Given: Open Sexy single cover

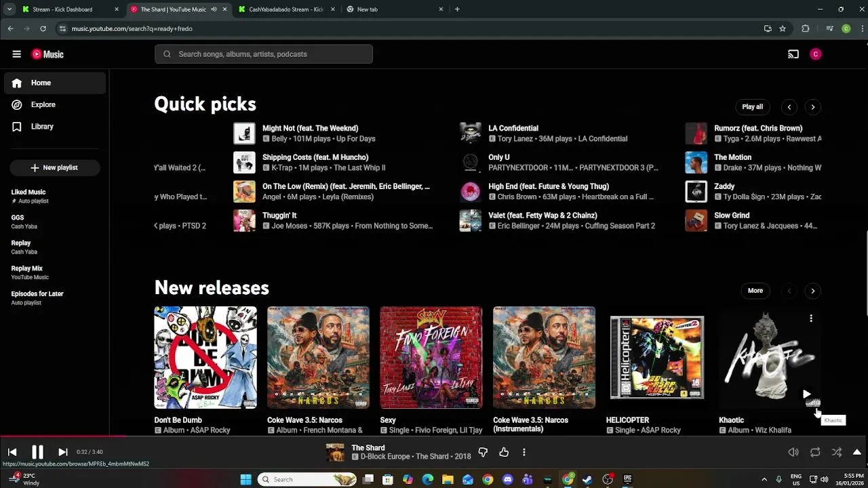Looking at the screenshot, I should coord(431,357).
